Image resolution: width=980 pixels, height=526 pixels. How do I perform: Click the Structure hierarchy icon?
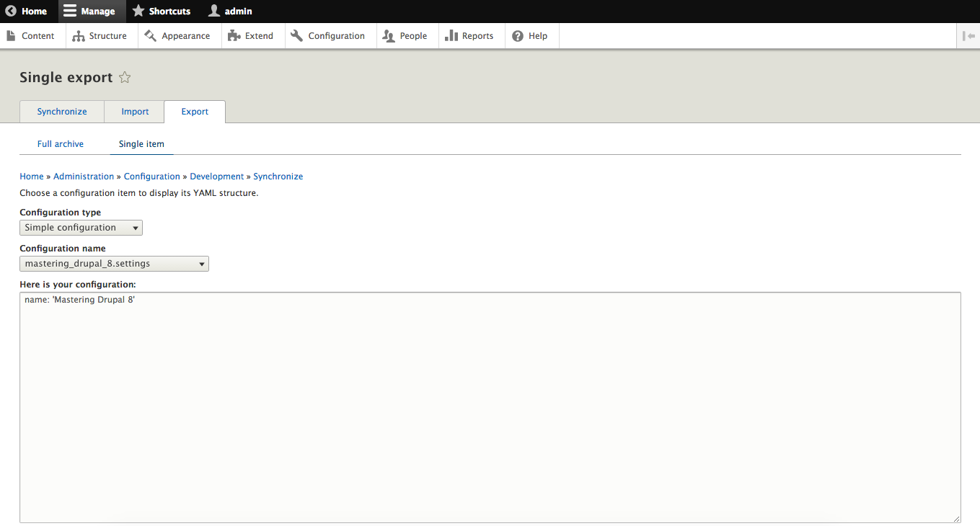79,36
